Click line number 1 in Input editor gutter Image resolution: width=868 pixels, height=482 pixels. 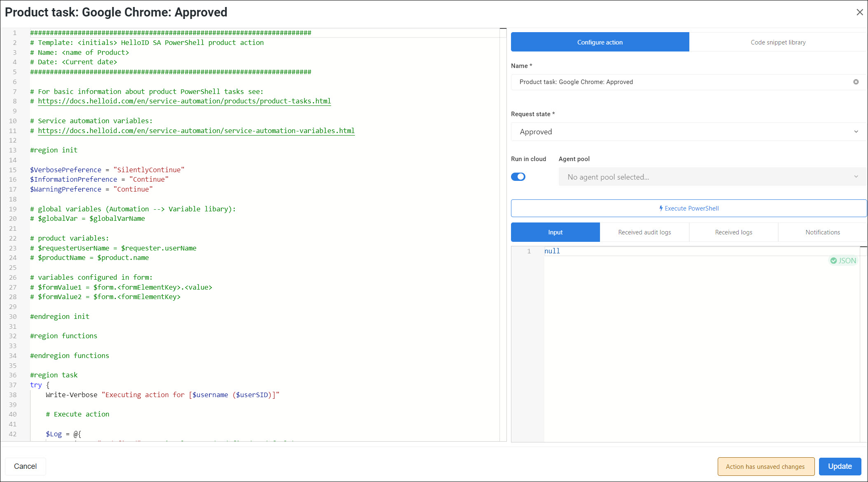(529, 251)
